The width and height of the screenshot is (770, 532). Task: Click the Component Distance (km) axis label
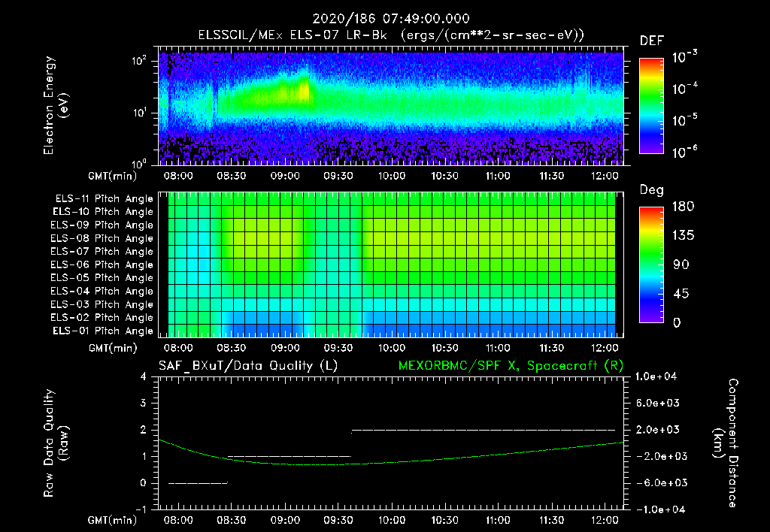[726, 443]
